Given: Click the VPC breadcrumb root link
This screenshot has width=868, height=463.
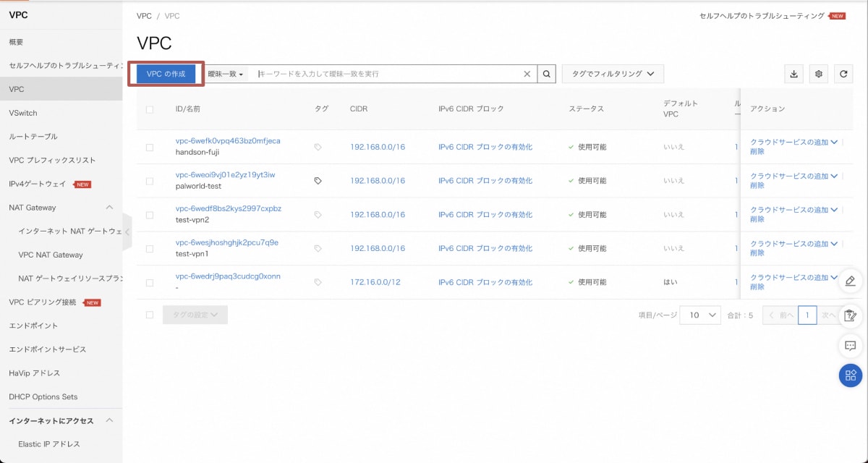Looking at the screenshot, I should click(144, 15).
